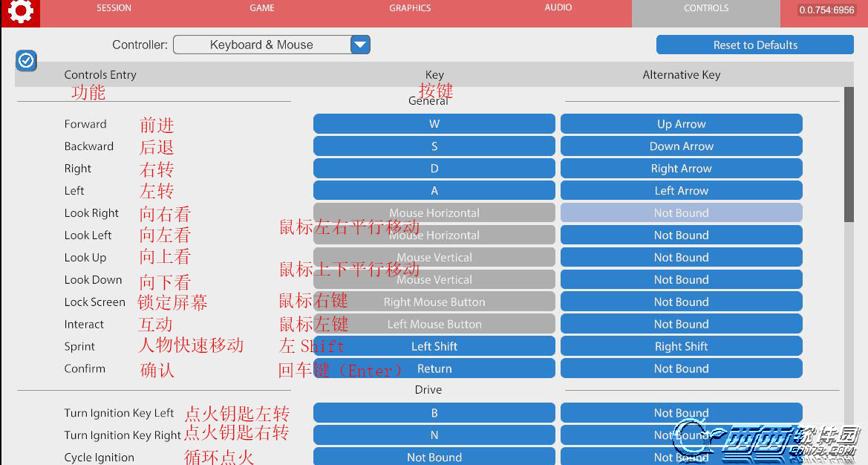This screenshot has width=868, height=465.
Task: Open the AUDIO tab
Action: pos(558,7)
